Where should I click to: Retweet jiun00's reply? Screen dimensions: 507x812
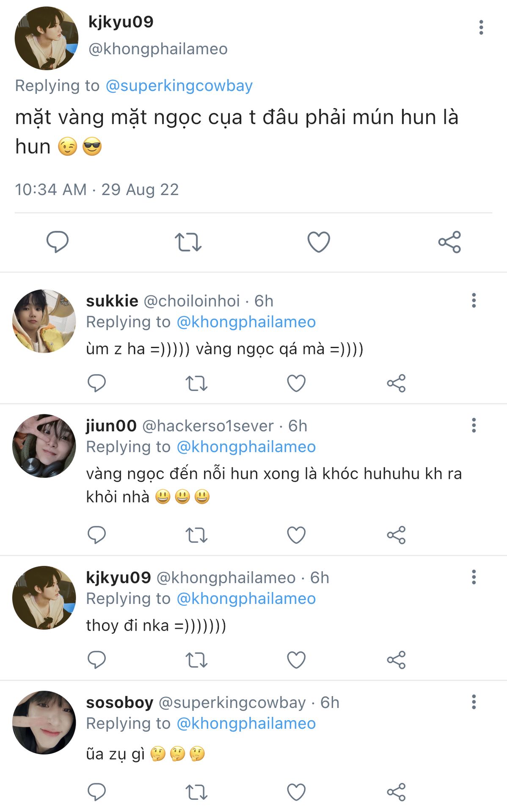tap(196, 535)
